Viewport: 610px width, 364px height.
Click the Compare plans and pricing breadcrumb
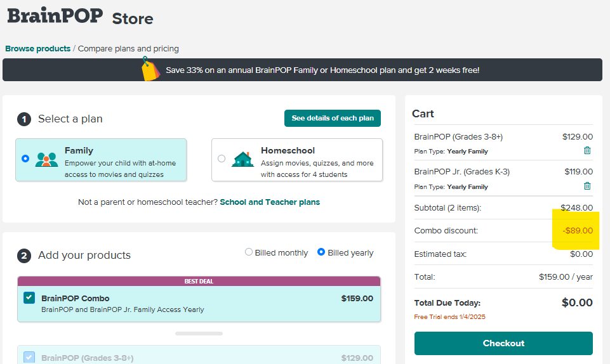[x=128, y=49]
